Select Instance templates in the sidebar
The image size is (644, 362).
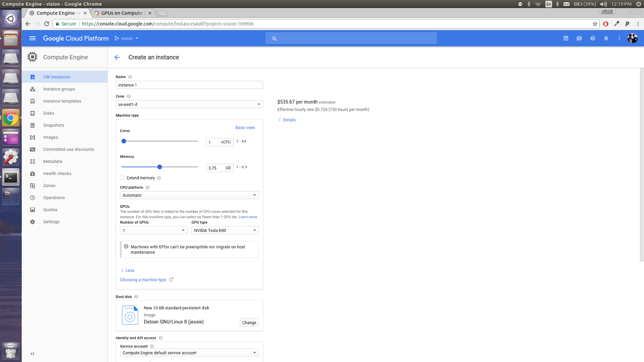click(x=62, y=101)
